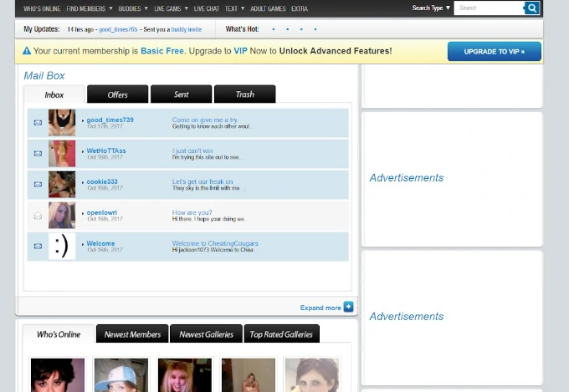Click the smiley avatar of Welcome message
This screenshot has height=392, width=569.
tap(61, 246)
